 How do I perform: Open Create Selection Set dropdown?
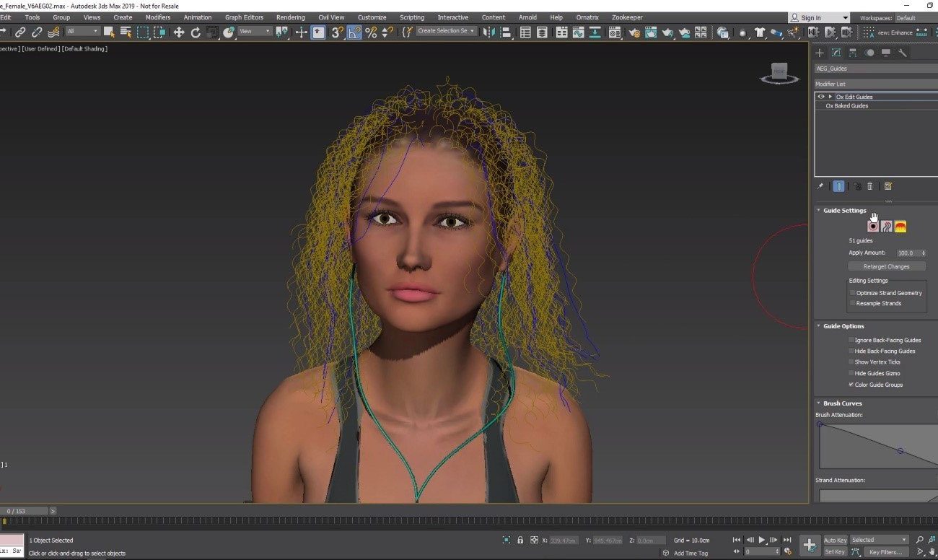tap(447, 31)
